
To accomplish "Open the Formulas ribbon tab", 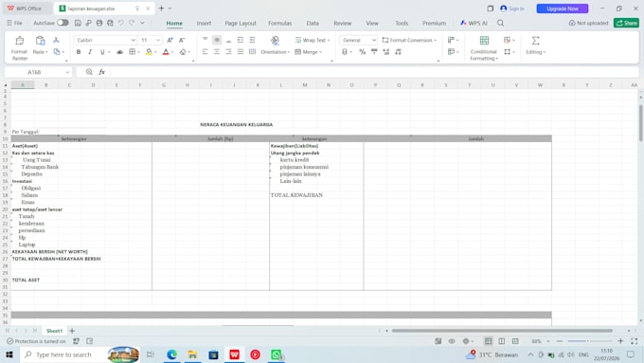I will 279,23.
